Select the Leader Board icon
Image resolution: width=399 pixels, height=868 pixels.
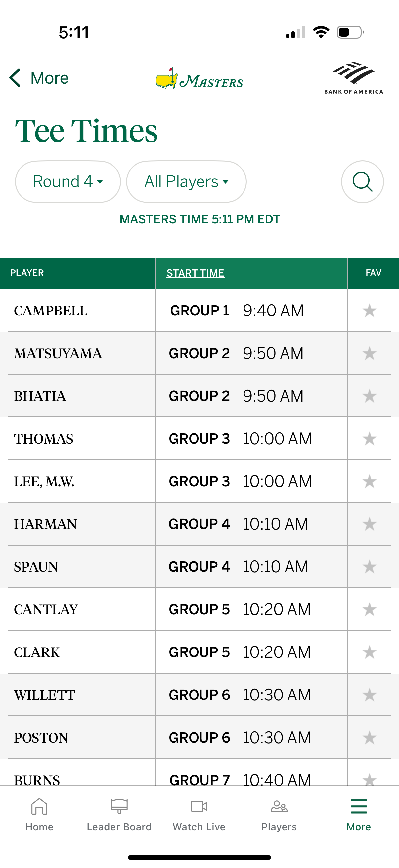118,817
